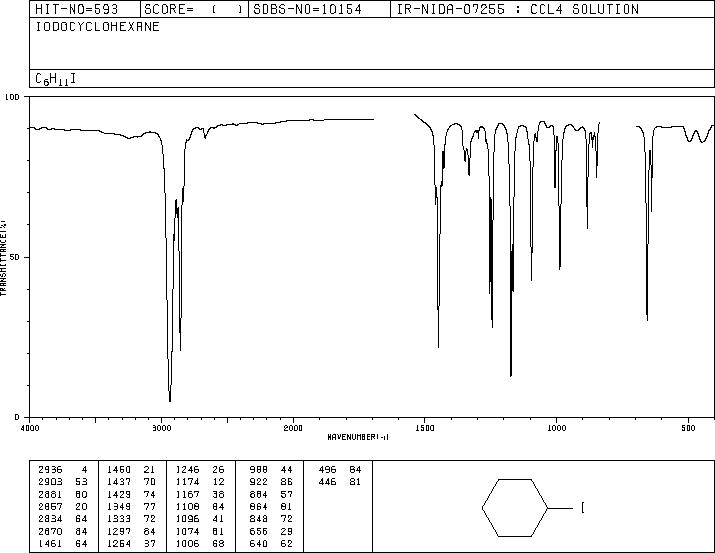This screenshot has width=715, height=553.
Task: Click transmittance value 26 beside 1246
Action: (x=219, y=470)
